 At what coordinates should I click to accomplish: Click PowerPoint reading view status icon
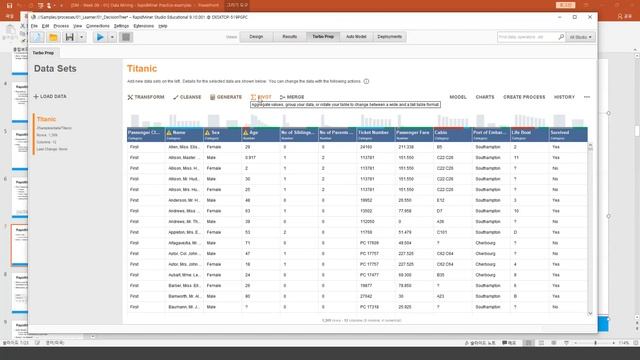(553, 343)
